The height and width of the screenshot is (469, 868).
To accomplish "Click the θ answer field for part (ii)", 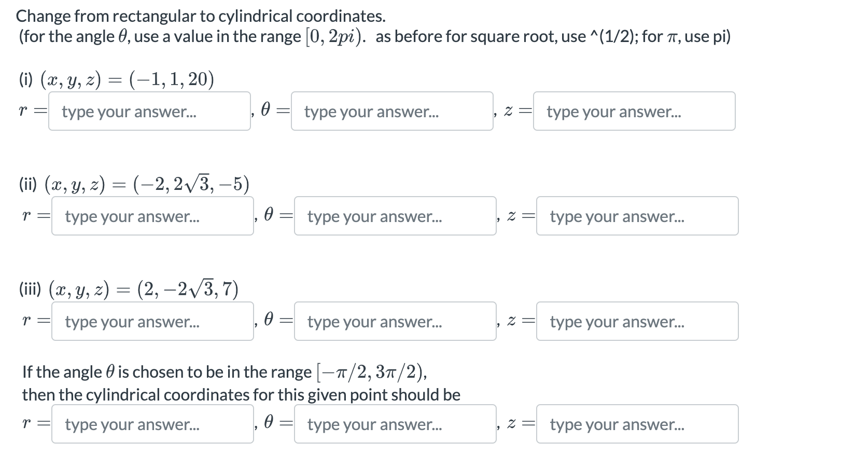I will (x=395, y=216).
